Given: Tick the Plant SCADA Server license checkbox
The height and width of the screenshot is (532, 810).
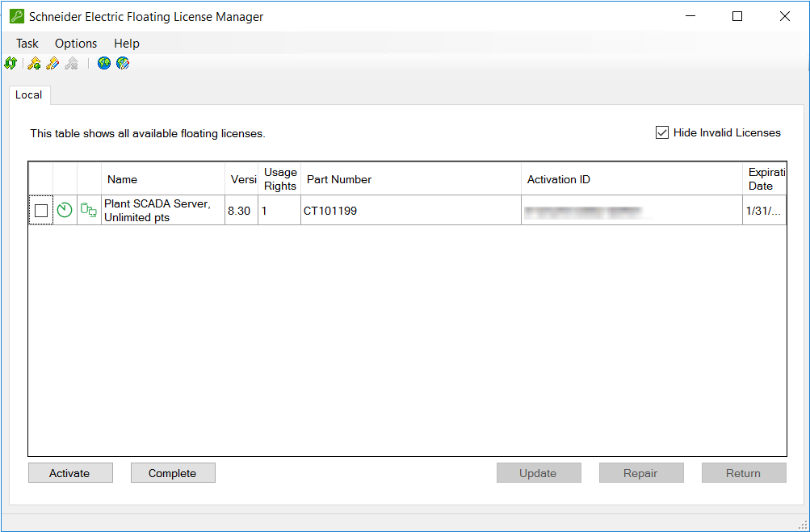Looking at the screenshot, I should 41,210.
